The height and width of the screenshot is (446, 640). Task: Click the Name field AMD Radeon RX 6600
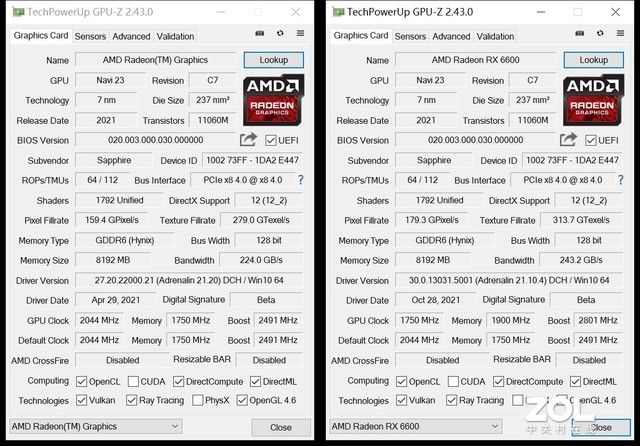pos(476,60)
